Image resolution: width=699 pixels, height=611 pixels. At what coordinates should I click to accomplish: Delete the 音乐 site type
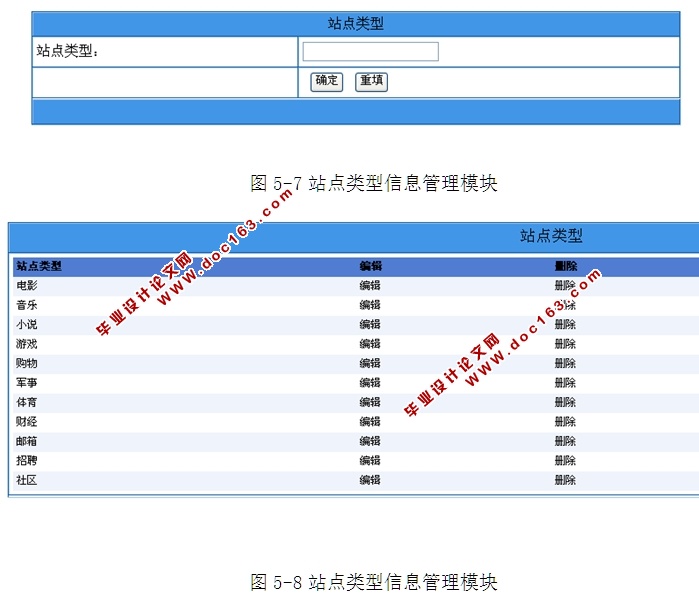[x=565, y=305]
